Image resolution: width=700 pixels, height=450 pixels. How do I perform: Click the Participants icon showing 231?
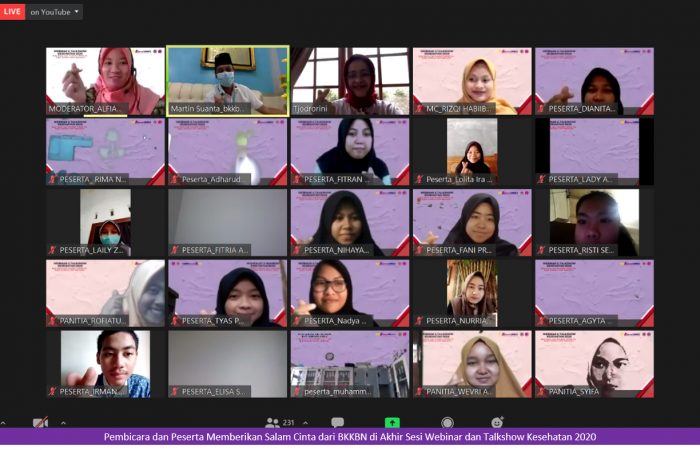click(273, 423)
